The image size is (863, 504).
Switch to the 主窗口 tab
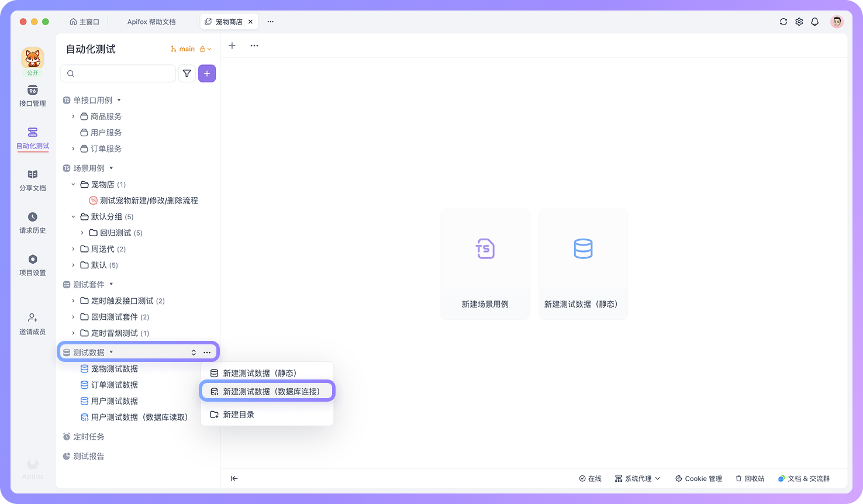click(84, 22)
